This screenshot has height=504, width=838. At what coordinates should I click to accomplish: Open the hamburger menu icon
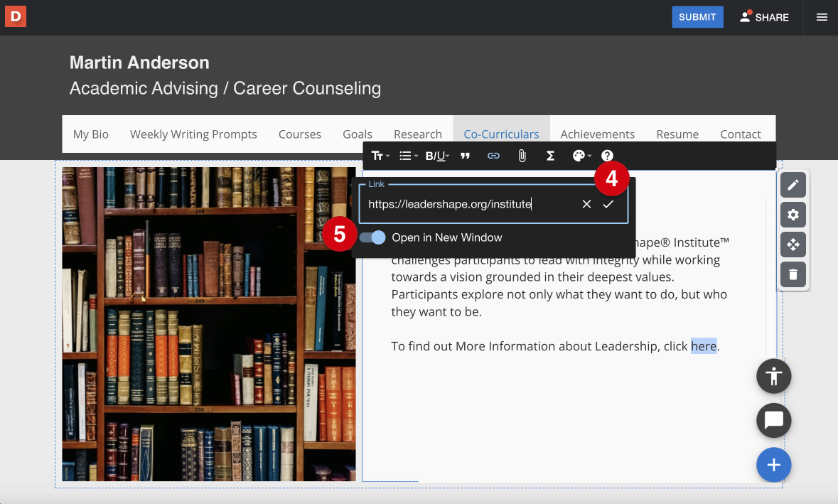pyautogui.click(x=822, y=18)
